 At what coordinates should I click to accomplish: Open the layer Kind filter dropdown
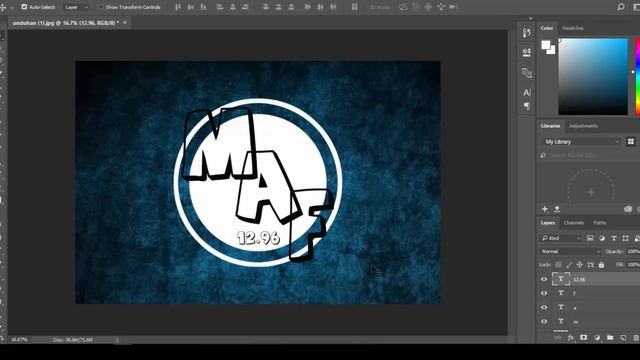coord(561,238)
